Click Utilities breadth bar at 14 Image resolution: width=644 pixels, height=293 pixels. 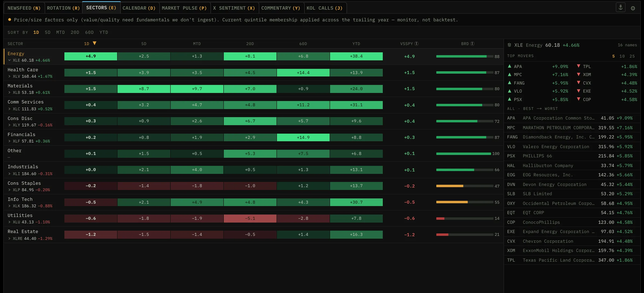[465, 218]
